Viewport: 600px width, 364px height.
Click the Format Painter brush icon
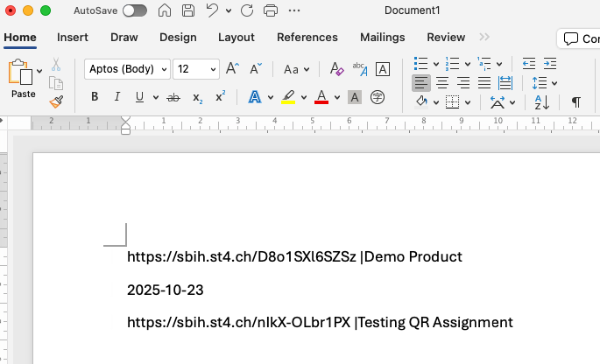click(56, 101)
